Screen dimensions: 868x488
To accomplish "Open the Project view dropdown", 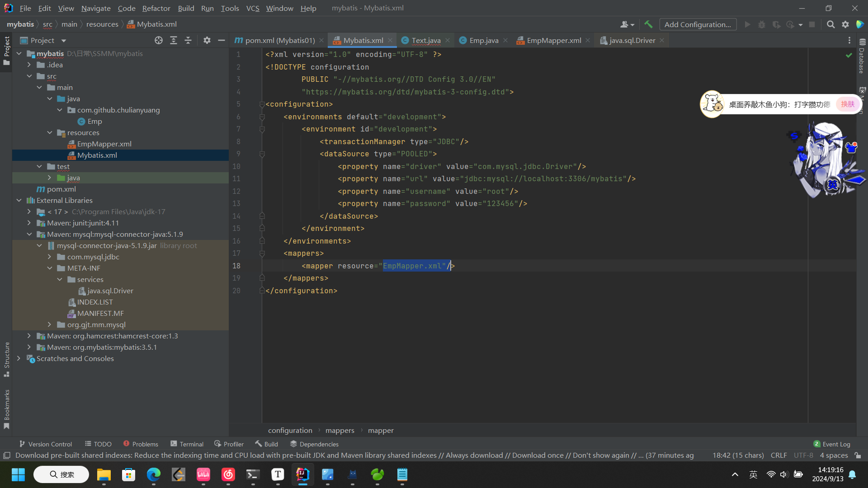I will point(64,41).
